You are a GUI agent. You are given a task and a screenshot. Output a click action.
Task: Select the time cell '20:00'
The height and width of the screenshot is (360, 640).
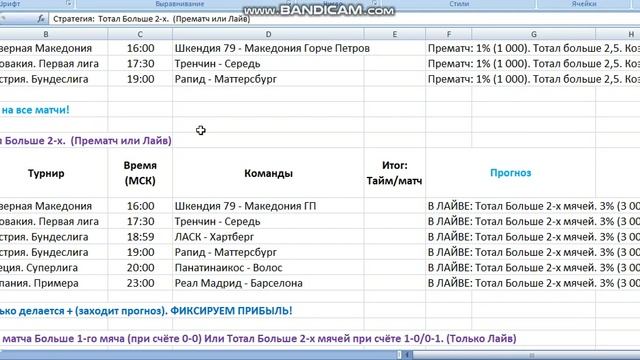(140, 268)
